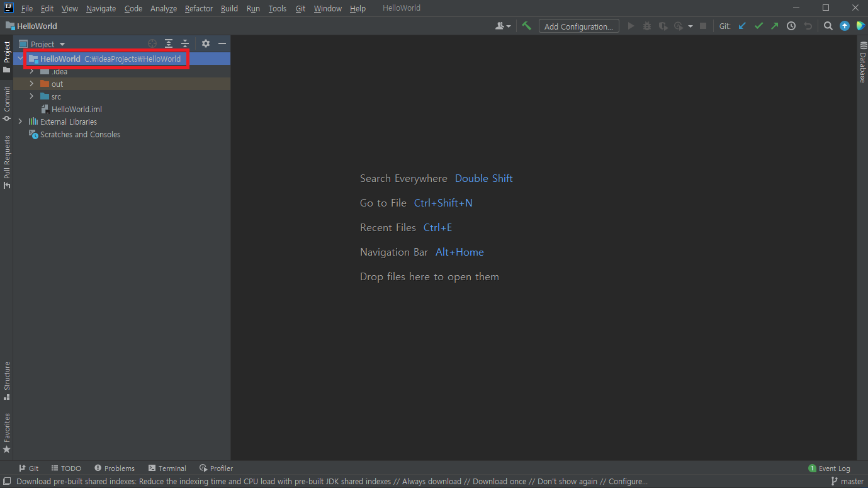
Task: Select Scratches and Consoles tree row
Action: pyautogui.click(x=121, y=134)
